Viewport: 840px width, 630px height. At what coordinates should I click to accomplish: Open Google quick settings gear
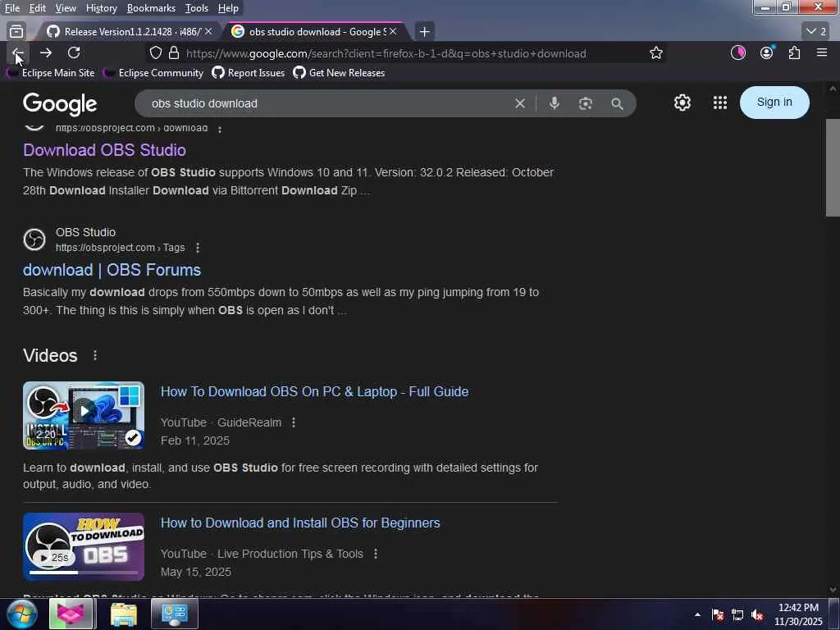tap(682, 103)
